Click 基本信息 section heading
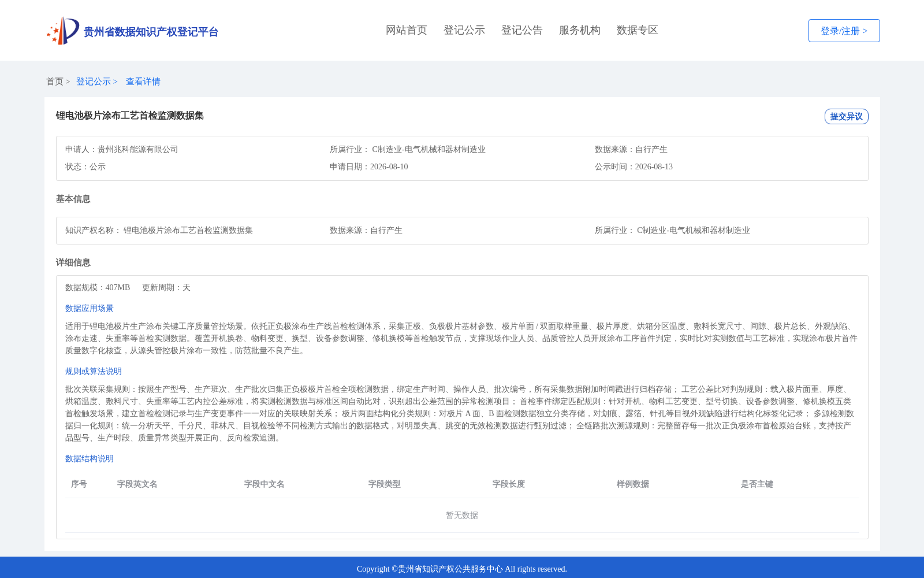 73,199
